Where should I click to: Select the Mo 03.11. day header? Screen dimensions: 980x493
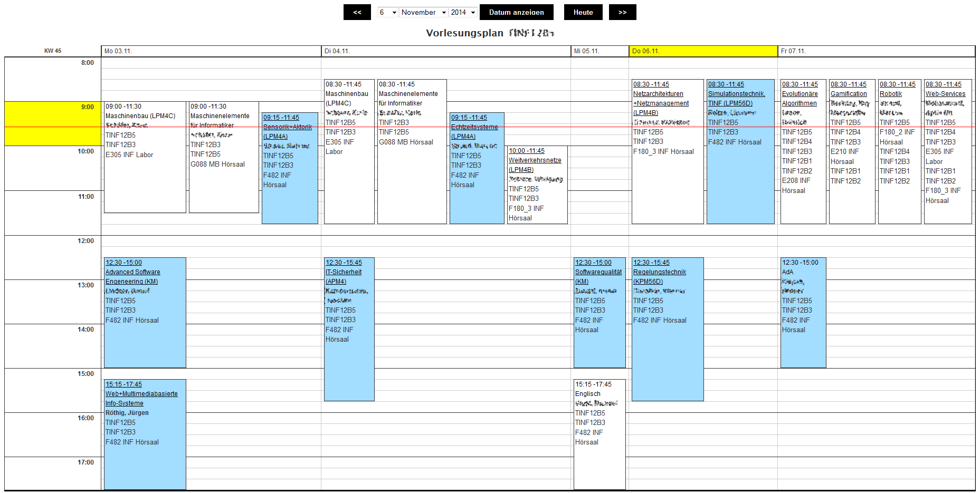(x=118, y=51)
